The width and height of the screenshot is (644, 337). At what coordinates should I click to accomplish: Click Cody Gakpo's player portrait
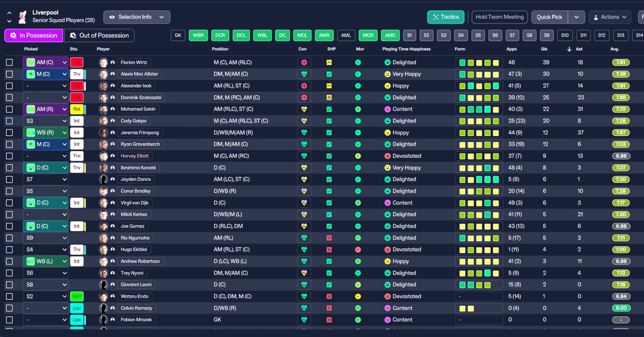click(104, 121)
